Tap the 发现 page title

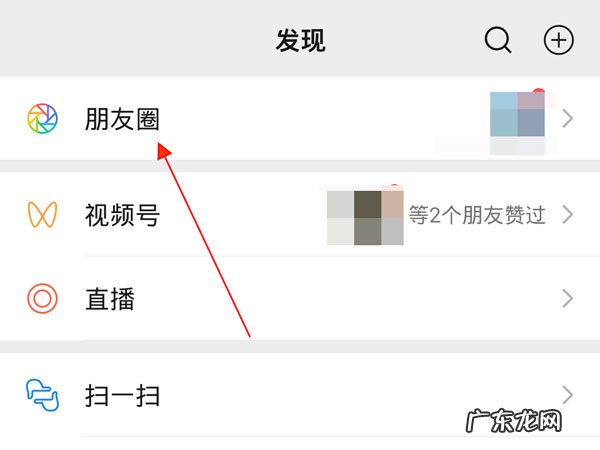(x=301, y=41)
